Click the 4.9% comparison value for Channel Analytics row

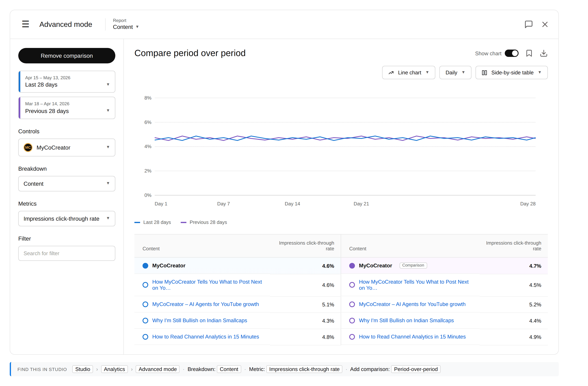pos(535,337)
